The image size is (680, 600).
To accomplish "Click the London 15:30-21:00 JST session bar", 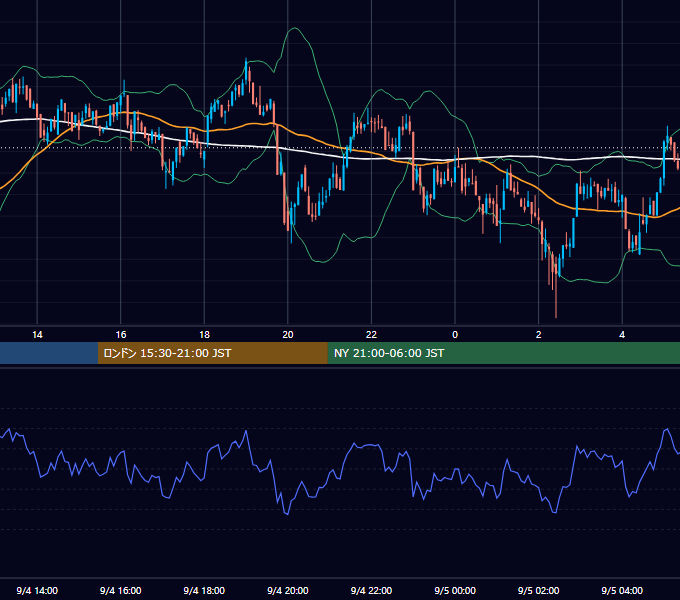I will pos(212,353).
